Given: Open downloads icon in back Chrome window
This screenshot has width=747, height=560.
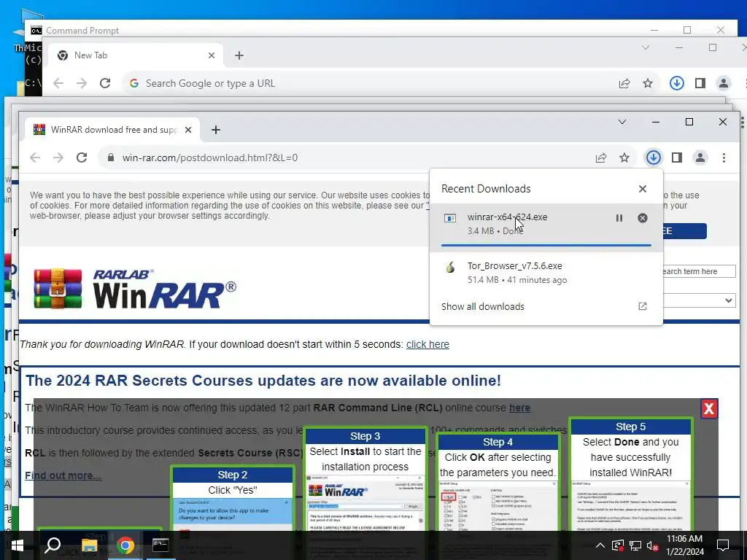Looking at the screenshot, I should coord(676,83).
